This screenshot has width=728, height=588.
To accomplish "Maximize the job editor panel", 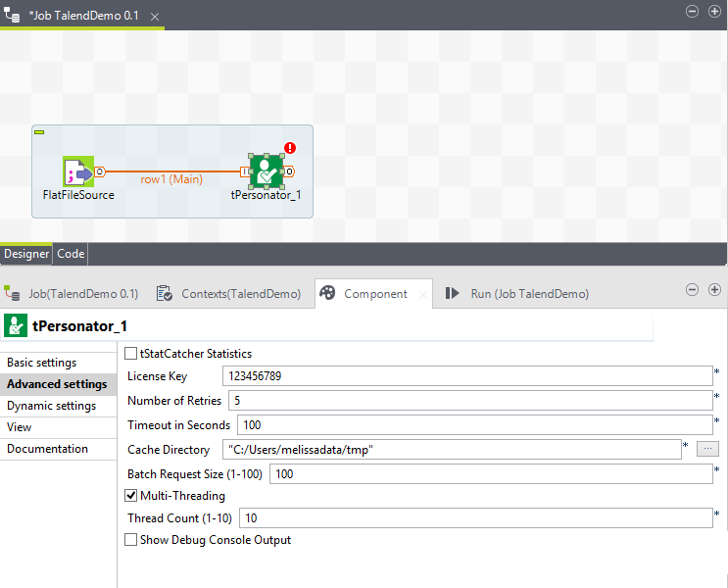I will point(714,12).
